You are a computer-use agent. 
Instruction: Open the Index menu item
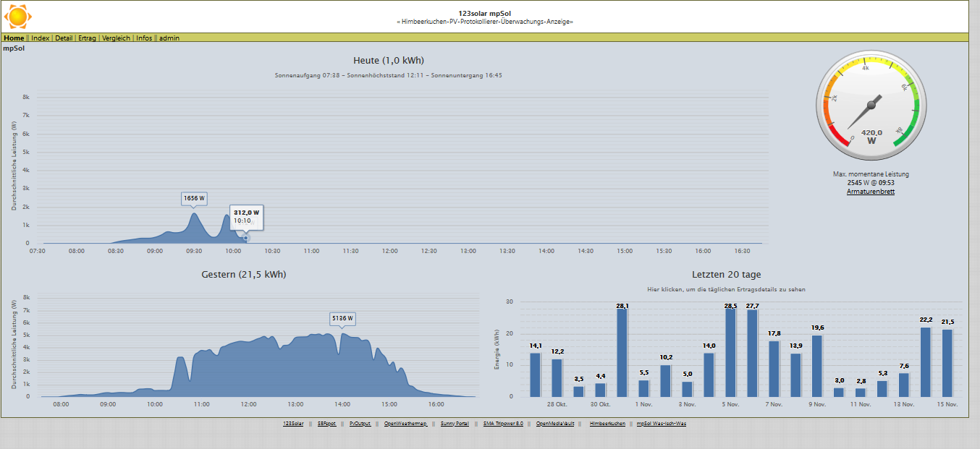point(41,38)
